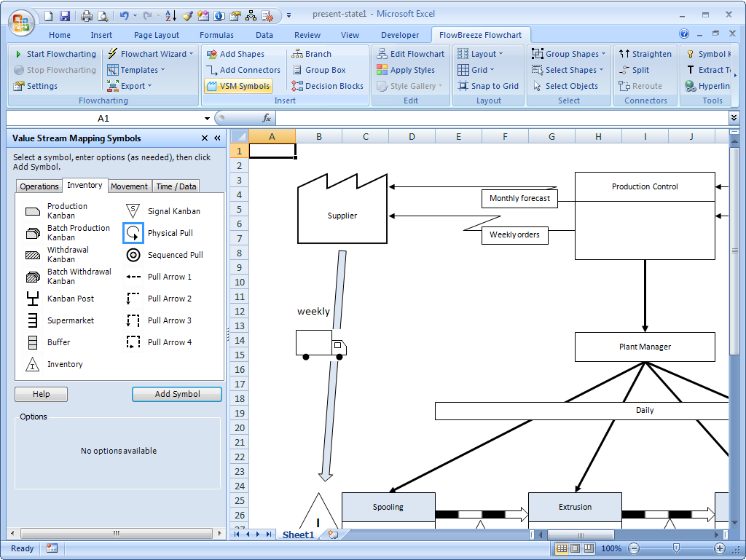Click Edit Flowchart

click(x=411, y=54)
